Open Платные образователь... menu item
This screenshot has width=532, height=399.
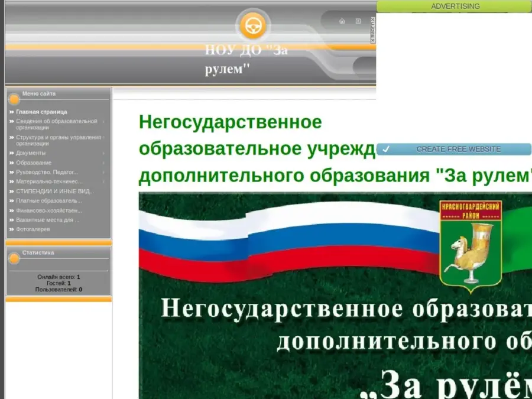coord(48,201)
